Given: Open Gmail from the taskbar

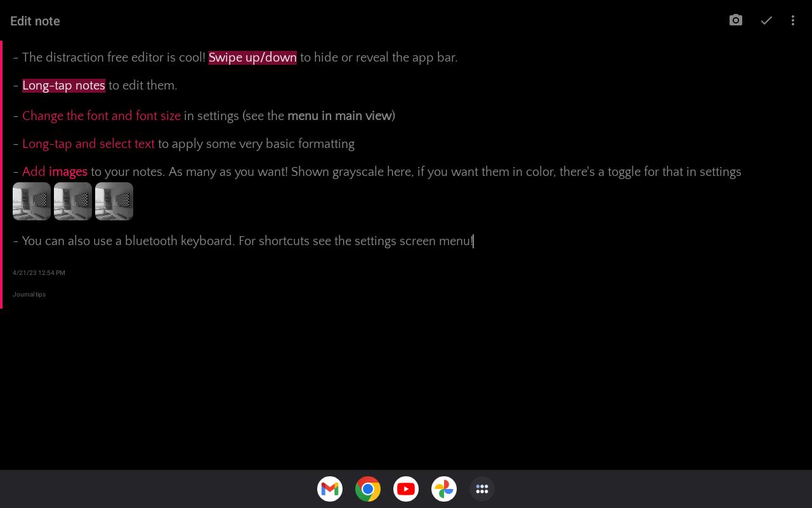Looking at the screenshot, I should pos(330,489).
